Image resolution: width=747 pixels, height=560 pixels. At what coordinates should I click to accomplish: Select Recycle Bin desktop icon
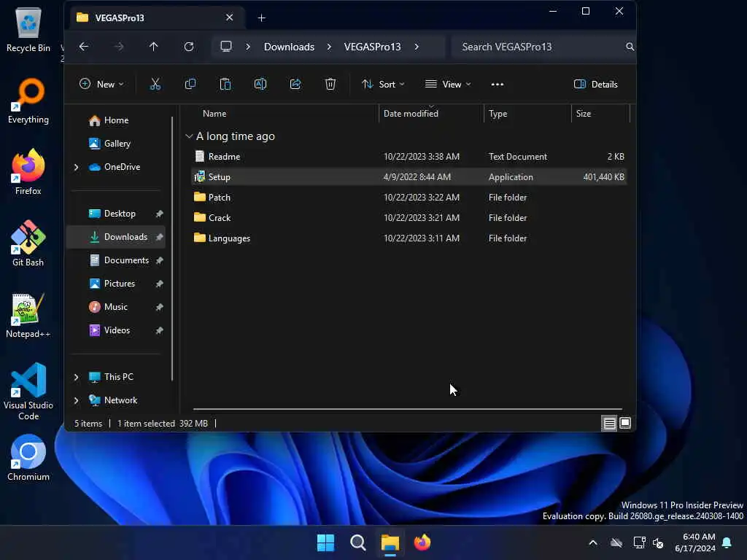pos(28,29)
